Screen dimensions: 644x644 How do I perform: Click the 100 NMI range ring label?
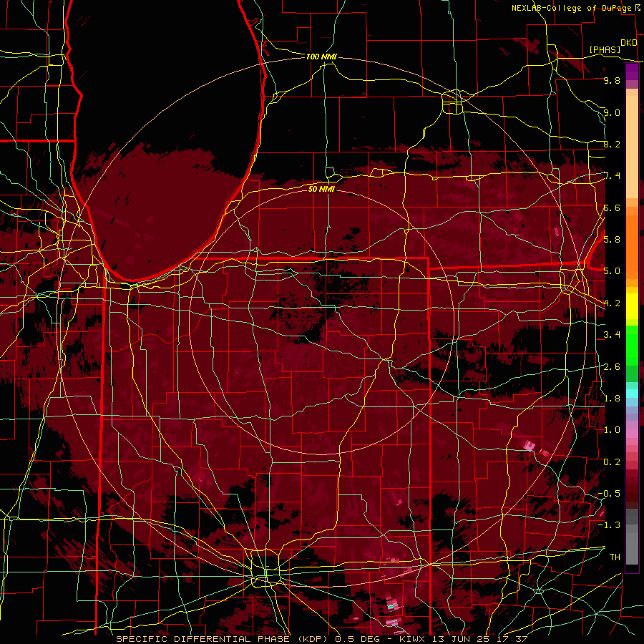(x=321, y=57)
